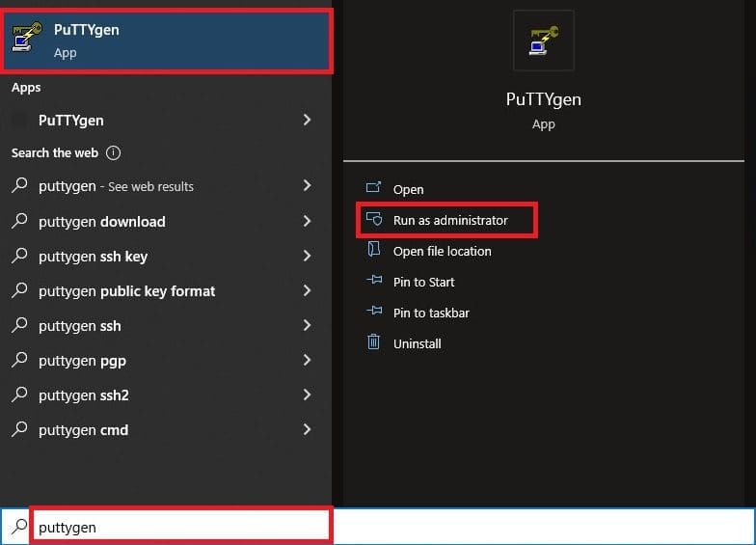Open 'puttygen - See web results' suggestion
Image resolution: width=756 pixels, height=545 pixels.
pos(166,185)
